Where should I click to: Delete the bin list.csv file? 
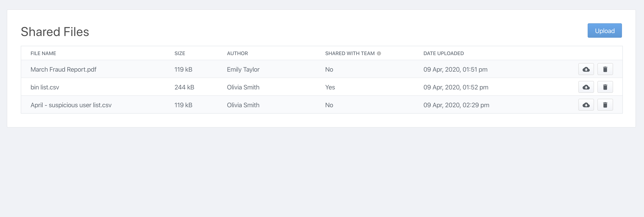pos(605,87)
